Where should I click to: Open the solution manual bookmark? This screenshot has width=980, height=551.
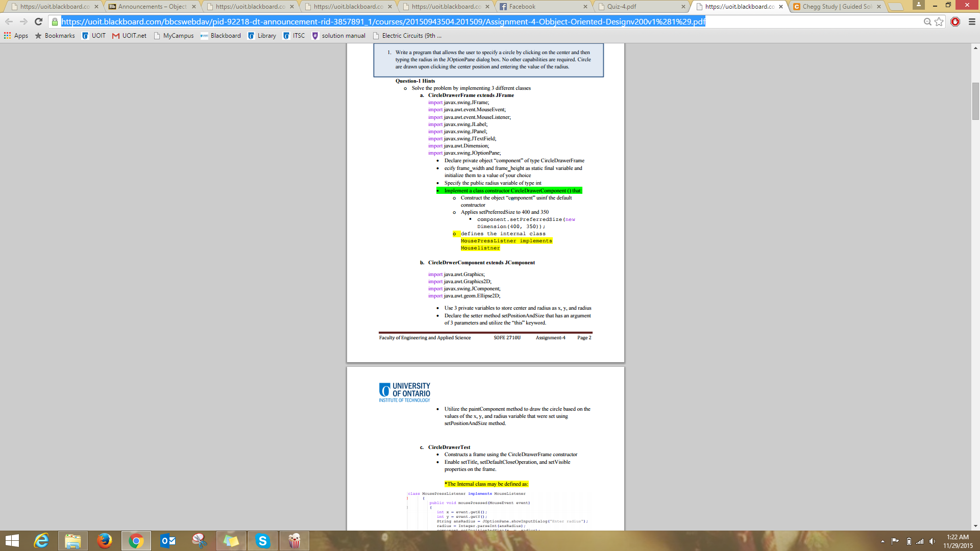338,36
